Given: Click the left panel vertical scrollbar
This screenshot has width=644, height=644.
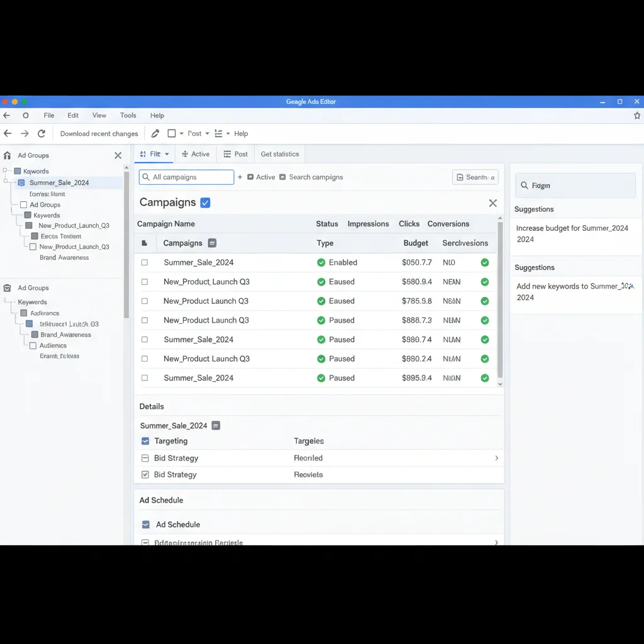Looking at the screenshot, I should (x=126, y=245).
